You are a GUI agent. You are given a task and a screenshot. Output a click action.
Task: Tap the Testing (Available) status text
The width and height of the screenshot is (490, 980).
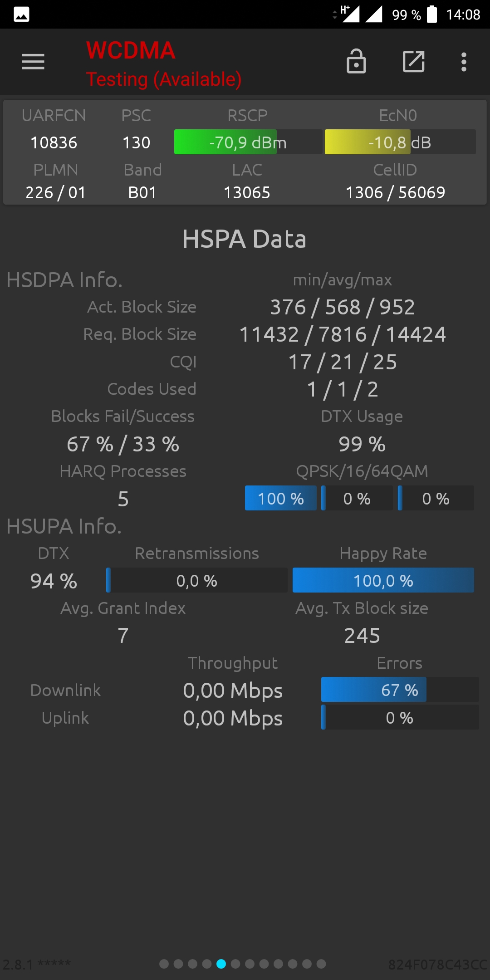pyautogui.click(x=164, y=79)
